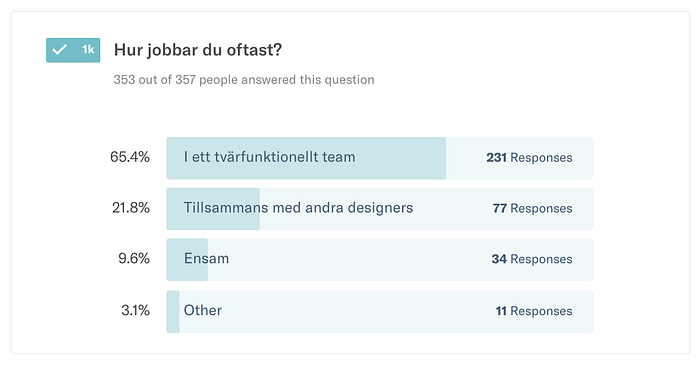Select the 'I ett tvärfunktionellt team' bar
This screenshot has width=700, height=366.
click(380, 158)
